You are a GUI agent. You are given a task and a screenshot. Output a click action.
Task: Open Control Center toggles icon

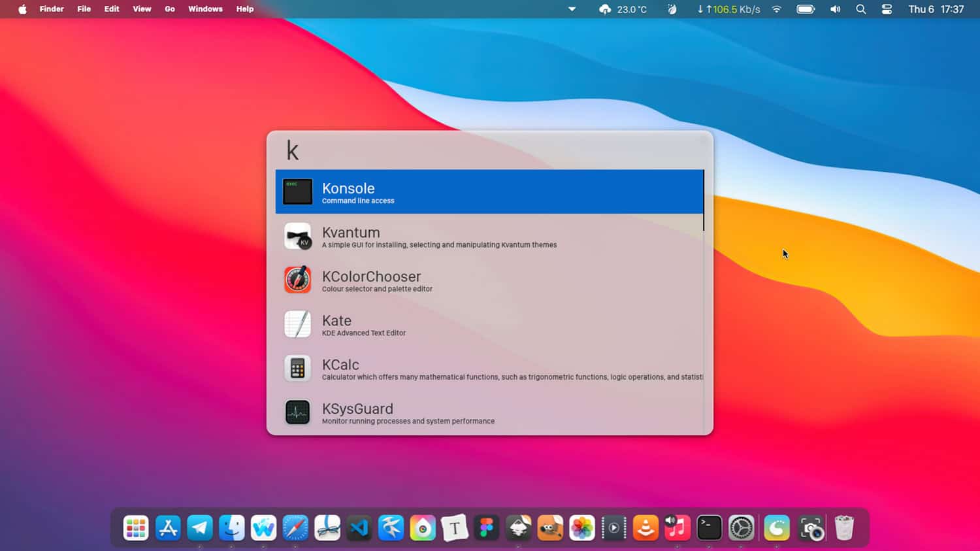(x=887, y=9)
